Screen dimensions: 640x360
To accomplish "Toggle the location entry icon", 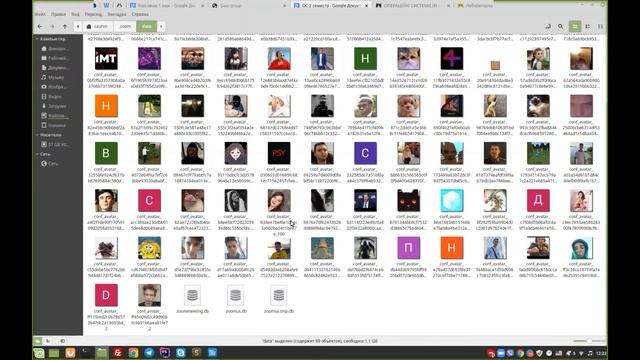I will pos(548,27).
